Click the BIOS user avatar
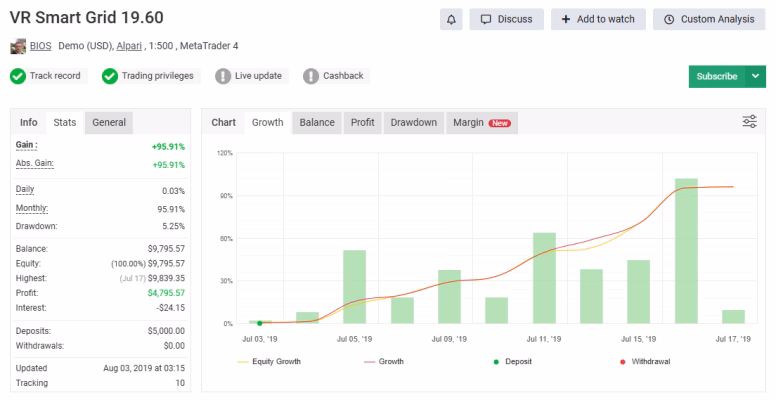 (x=18, y=46)
